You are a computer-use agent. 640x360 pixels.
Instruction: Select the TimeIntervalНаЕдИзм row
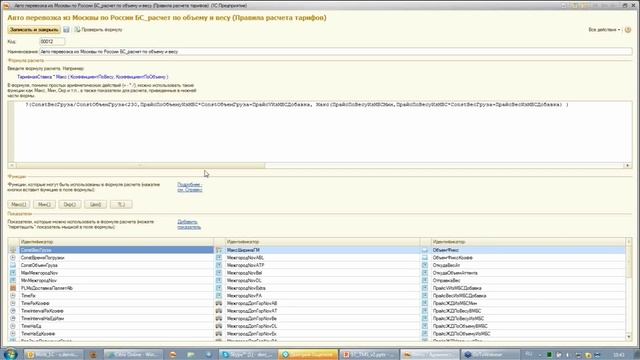click(x=116, y=318)
